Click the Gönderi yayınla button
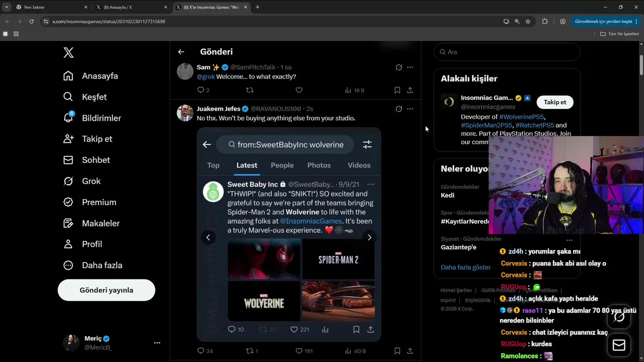644x362 pixels. [x=106, y=290]
